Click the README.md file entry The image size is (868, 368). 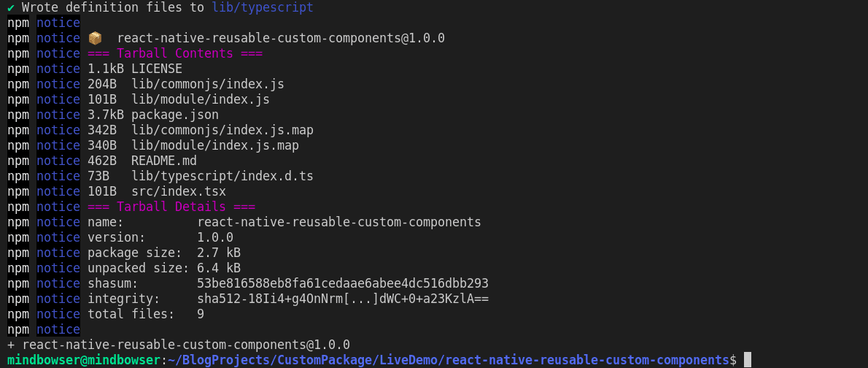(163, 161)
